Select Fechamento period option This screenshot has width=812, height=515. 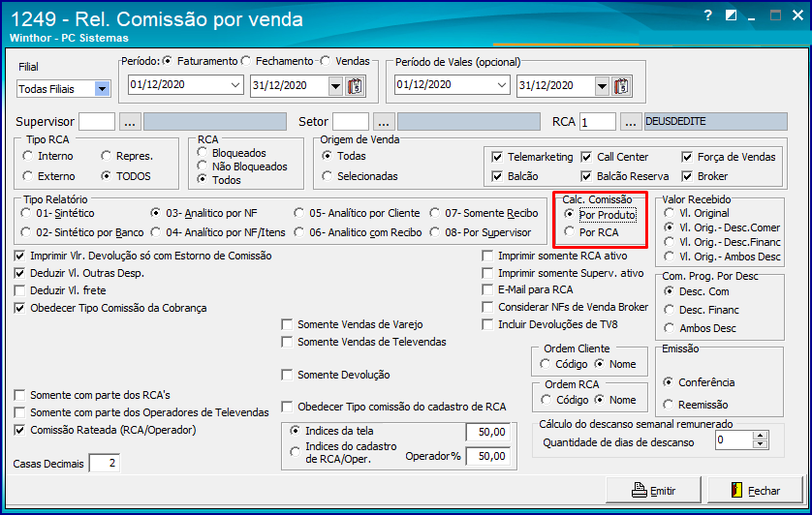pyautogui.click(x=246, y=61)
